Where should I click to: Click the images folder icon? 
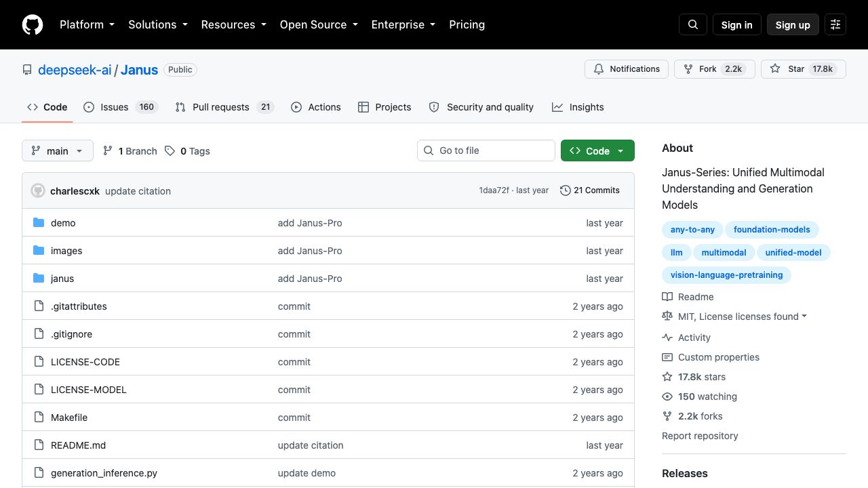coord(39,251)
